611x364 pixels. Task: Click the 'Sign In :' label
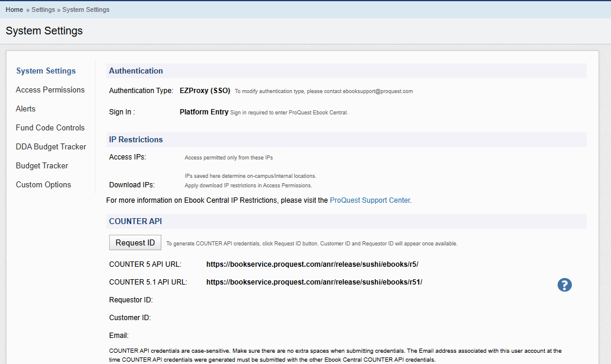click(122, 112)
